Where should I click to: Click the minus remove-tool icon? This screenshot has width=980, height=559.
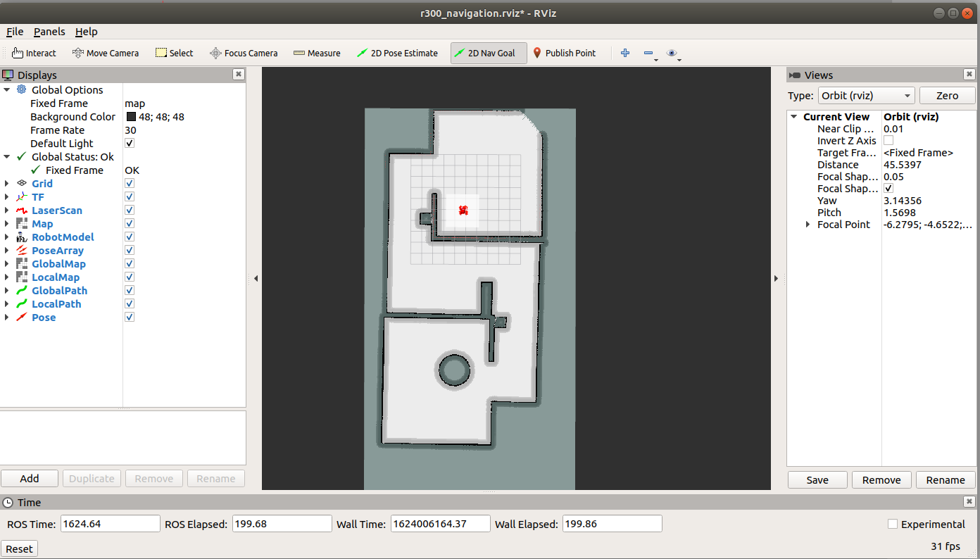pos(648,54)
